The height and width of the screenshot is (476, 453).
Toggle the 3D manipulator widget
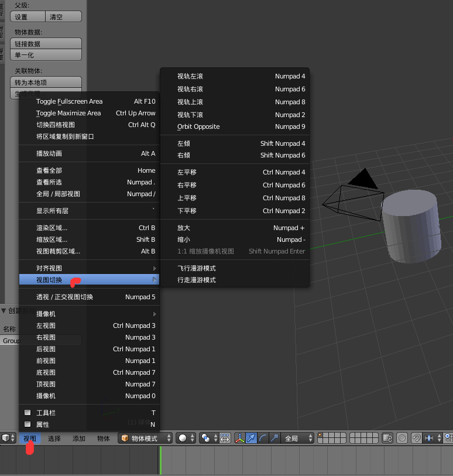(240, 438)
